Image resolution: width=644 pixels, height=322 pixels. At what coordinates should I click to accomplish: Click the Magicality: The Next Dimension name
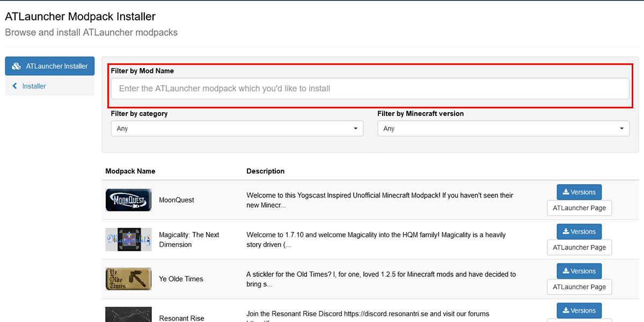[189, 239]
